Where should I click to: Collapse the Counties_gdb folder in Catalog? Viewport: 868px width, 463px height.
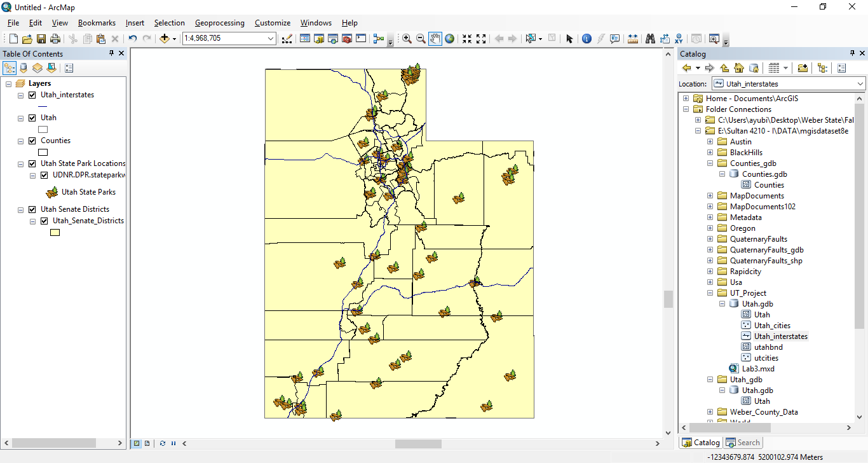(x=710, y=163)
